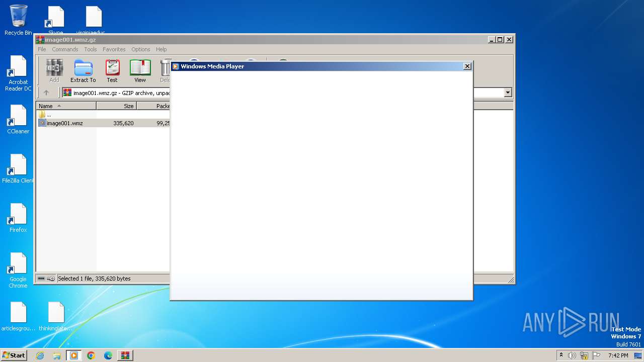Select the Google Chrome desktop shortcut

18,270
